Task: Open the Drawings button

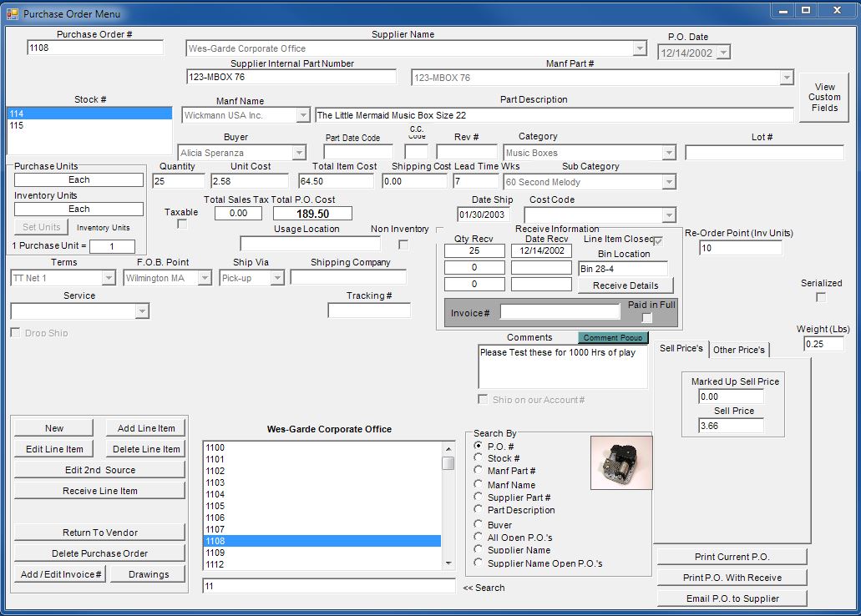Action: point(149,574)
